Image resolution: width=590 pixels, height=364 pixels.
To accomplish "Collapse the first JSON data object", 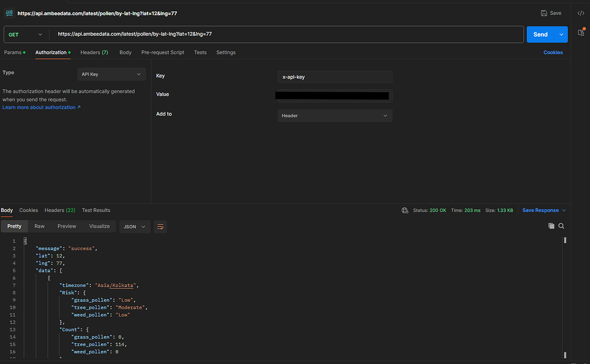I will pos(49,278).
